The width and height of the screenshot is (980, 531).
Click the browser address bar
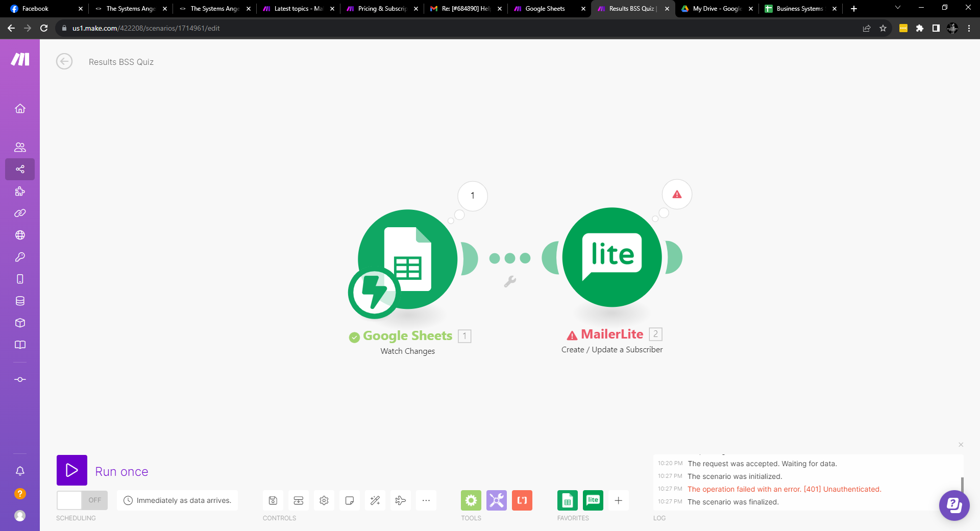[459, 28]
